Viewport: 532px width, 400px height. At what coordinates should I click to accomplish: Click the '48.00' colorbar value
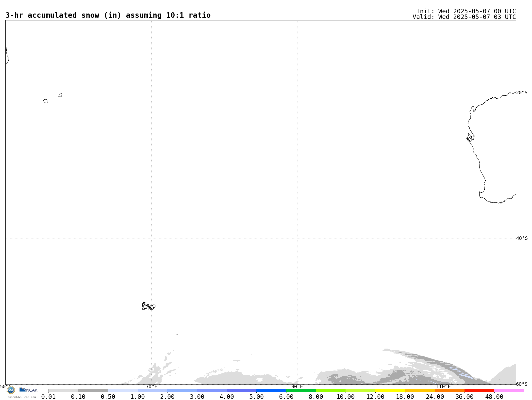(494, 397)
